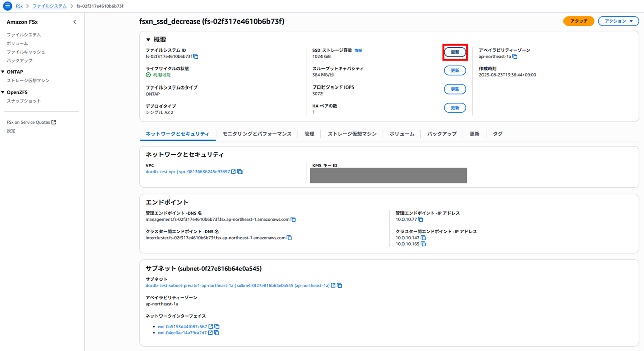This screenshot has width=644, height=351.
Task: Open the バックアップ tab
Action: (x=442, y=134)
